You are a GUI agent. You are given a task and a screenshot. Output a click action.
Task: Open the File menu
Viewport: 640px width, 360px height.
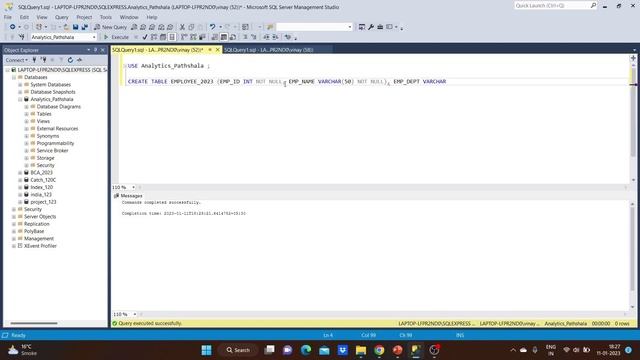[8, 17]
